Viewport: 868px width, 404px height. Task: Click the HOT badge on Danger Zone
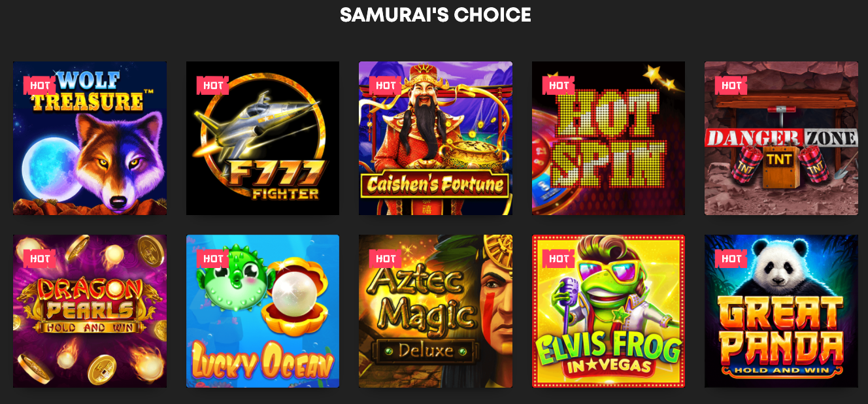pos(731,86)
